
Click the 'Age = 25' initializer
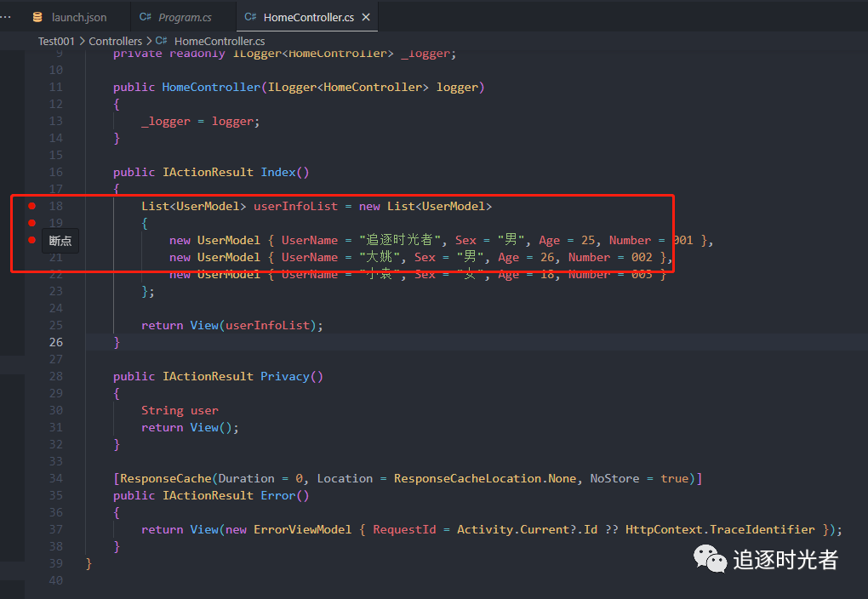566,240
